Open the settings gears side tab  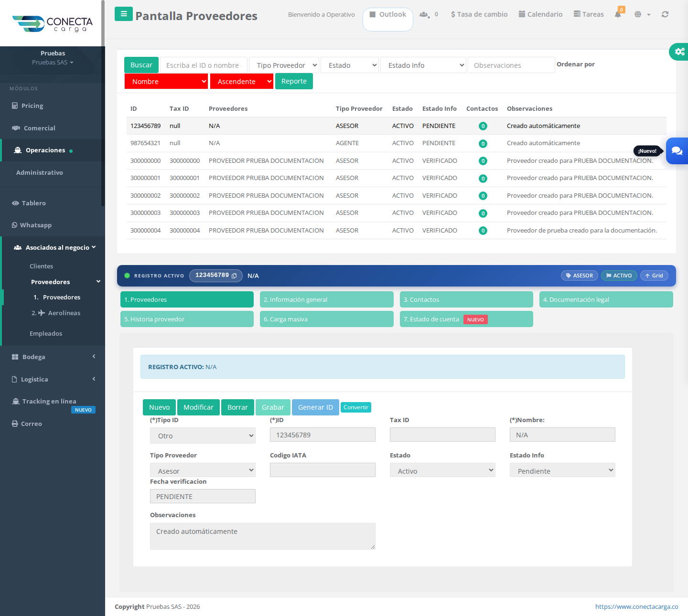tap(679, 52)
